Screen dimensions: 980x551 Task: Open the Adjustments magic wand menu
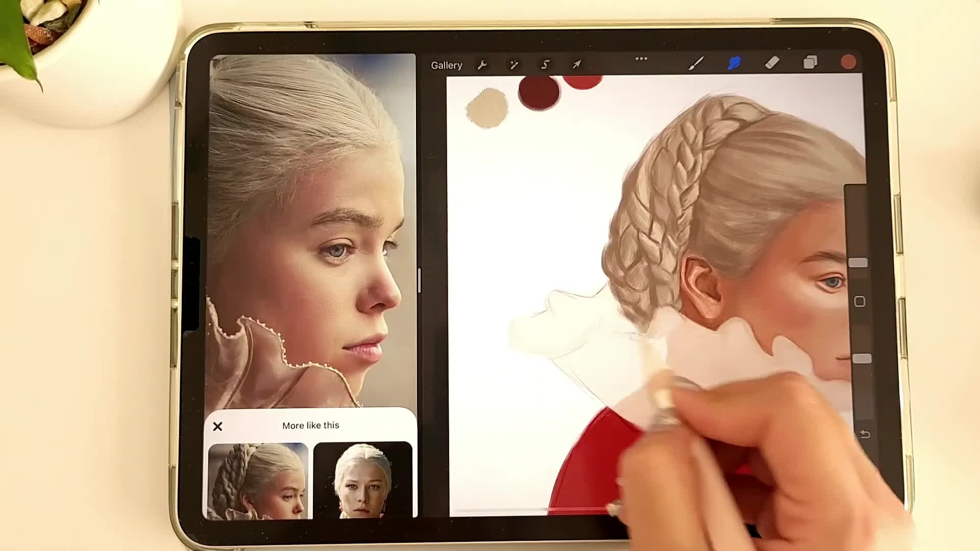514,65
